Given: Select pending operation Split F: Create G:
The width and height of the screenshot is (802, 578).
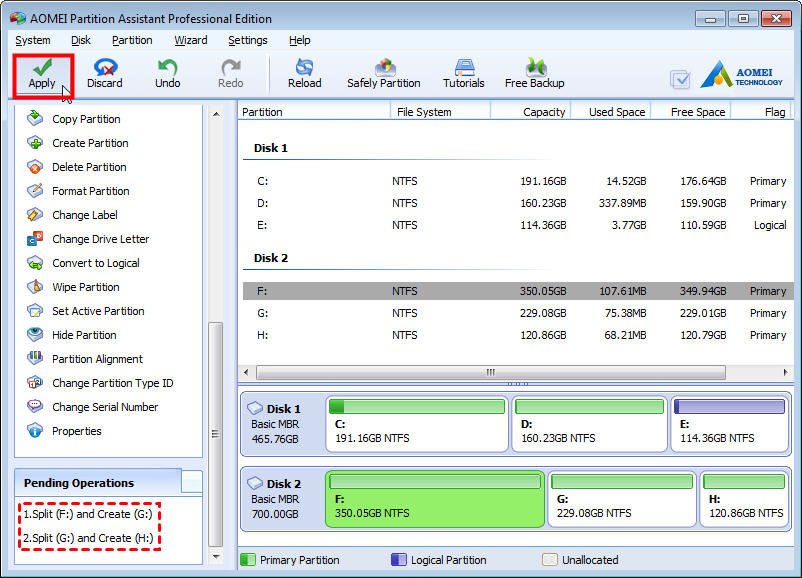Looking at the screenshot, I should [88, 514].
